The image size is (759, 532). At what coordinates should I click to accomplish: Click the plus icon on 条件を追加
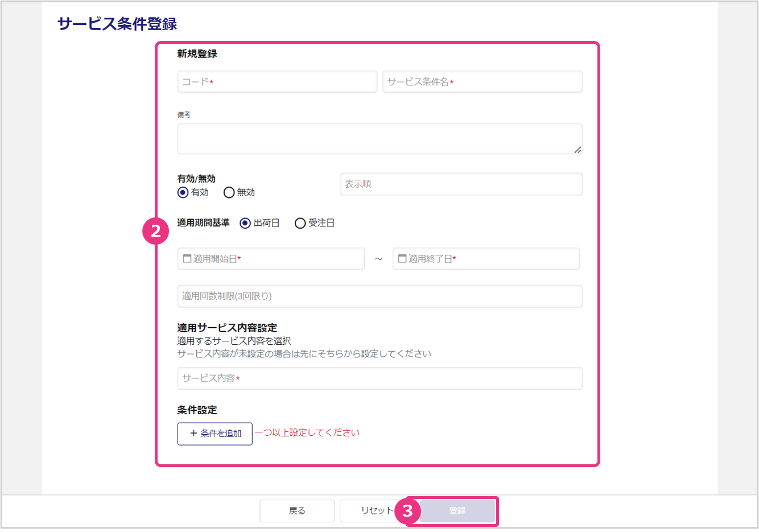click(x=193, y=434)
